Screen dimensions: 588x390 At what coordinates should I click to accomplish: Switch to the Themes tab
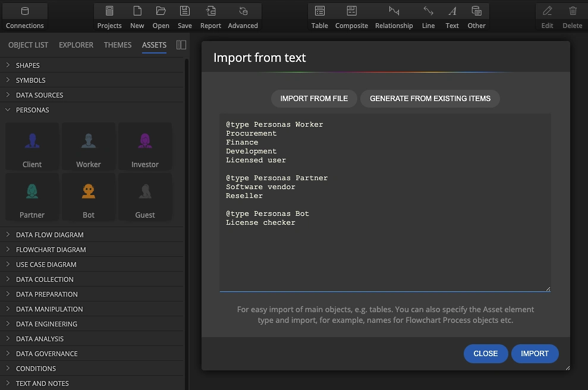coord(118,45)
